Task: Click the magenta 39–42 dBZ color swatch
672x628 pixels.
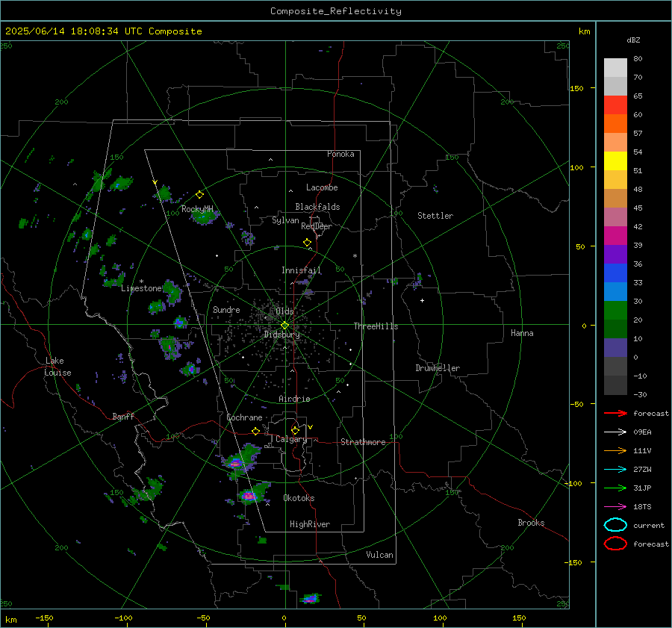Action: click(615, 236)
